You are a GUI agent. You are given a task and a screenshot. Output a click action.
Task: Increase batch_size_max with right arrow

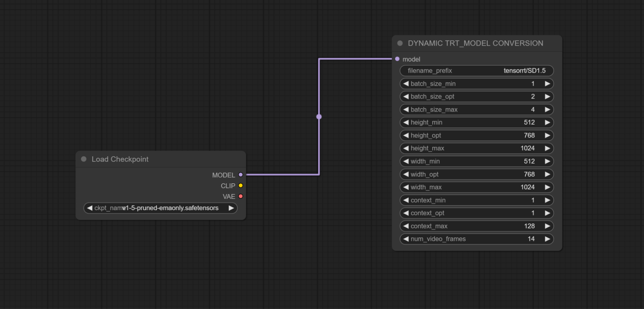click(547, 110)
